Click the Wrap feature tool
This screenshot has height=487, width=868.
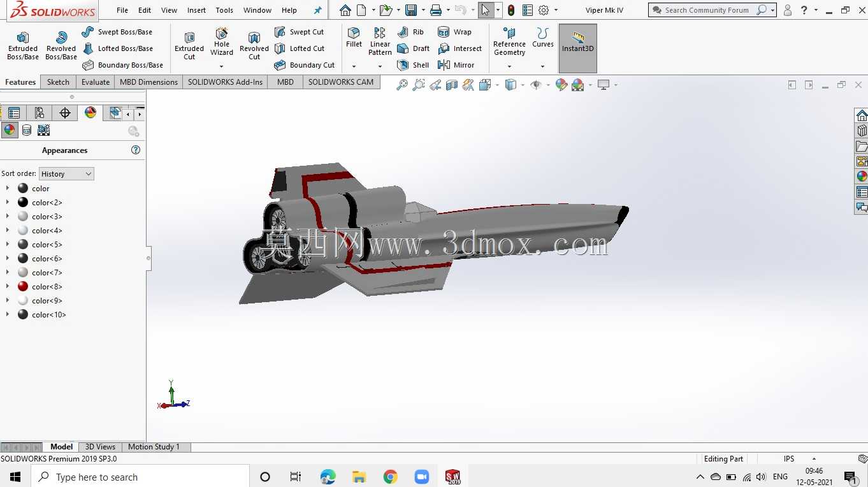[x=454, y=32]
